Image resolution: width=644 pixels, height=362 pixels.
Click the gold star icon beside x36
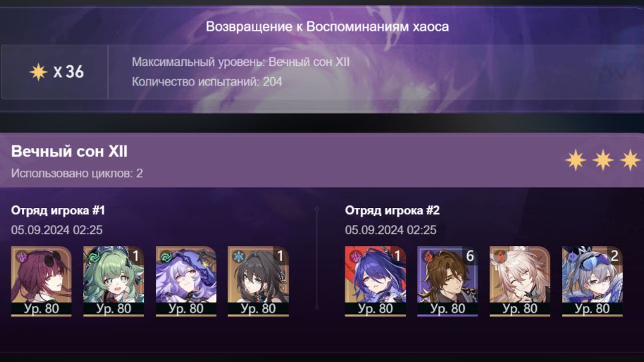coord(38,72)
